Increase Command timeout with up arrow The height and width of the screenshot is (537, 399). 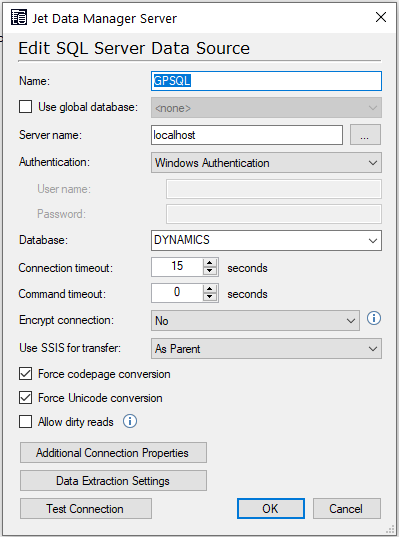click(210, 289)
